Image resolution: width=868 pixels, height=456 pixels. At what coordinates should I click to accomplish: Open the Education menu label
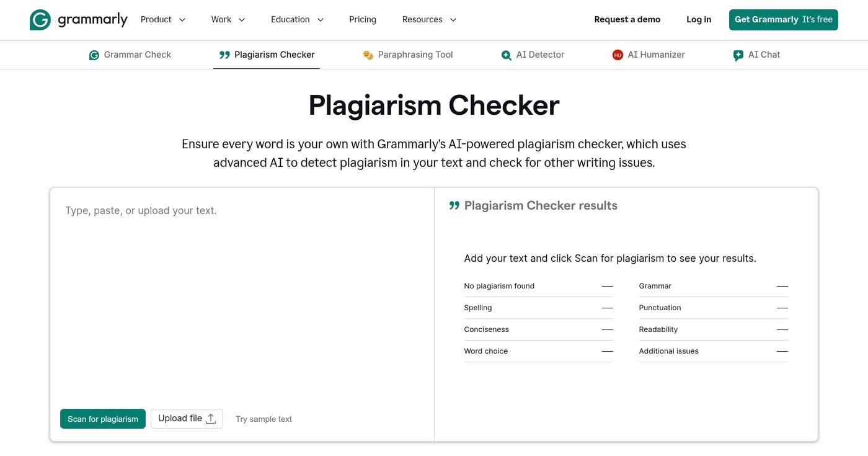[x=290, y=20]
